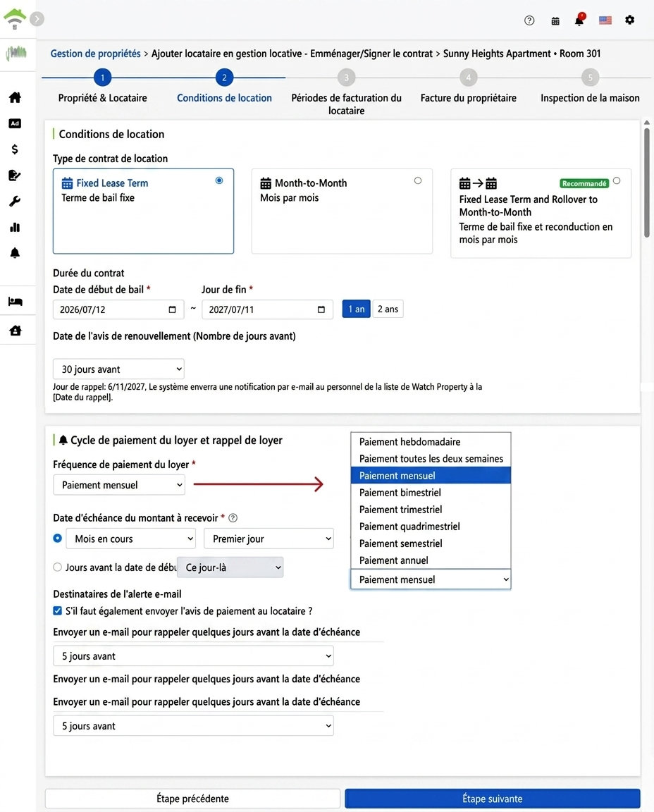Open the wrench maintenance icon

point(15,202)
